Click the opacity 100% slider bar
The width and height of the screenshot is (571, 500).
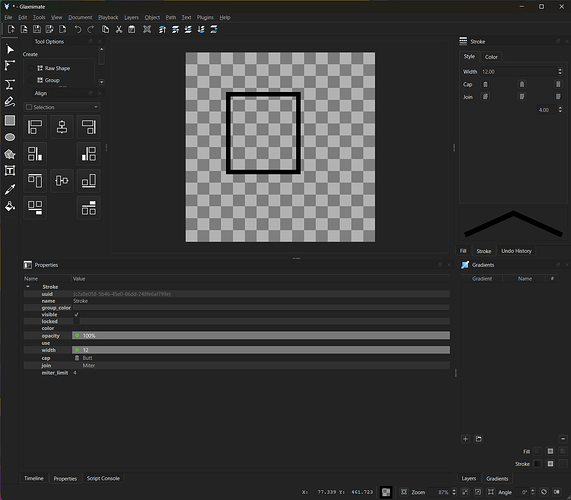[261, 335]
